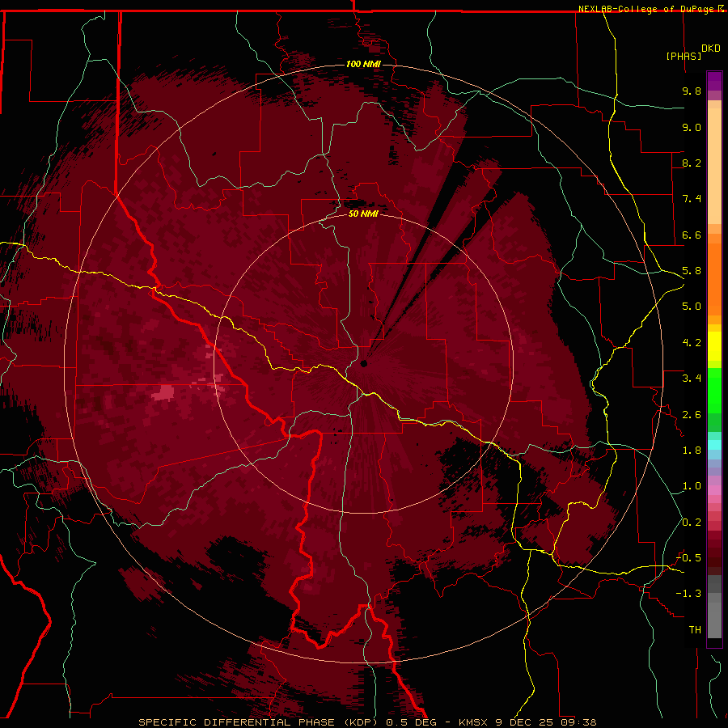The width and height of the screenshot is (728, 728).
Task: Click the purple segment atop the color bar
Action: (714, 81)
